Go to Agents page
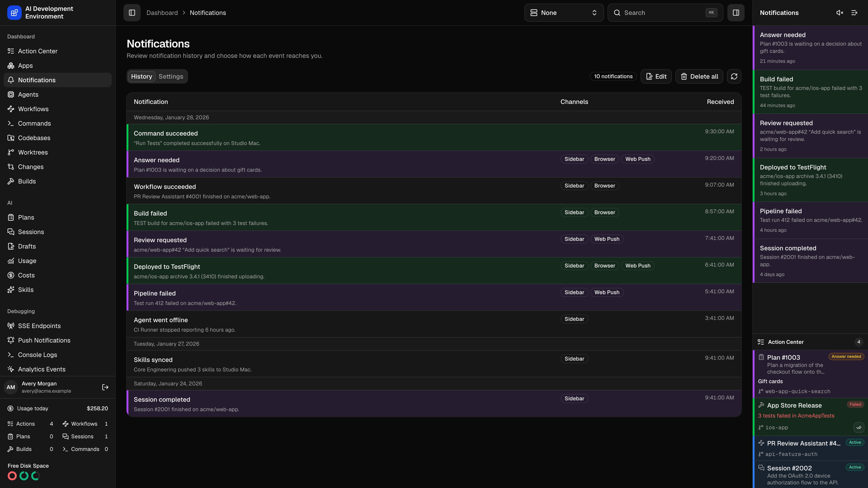The height and width of the screenshot is (488, 868). (x=58, y=95)
